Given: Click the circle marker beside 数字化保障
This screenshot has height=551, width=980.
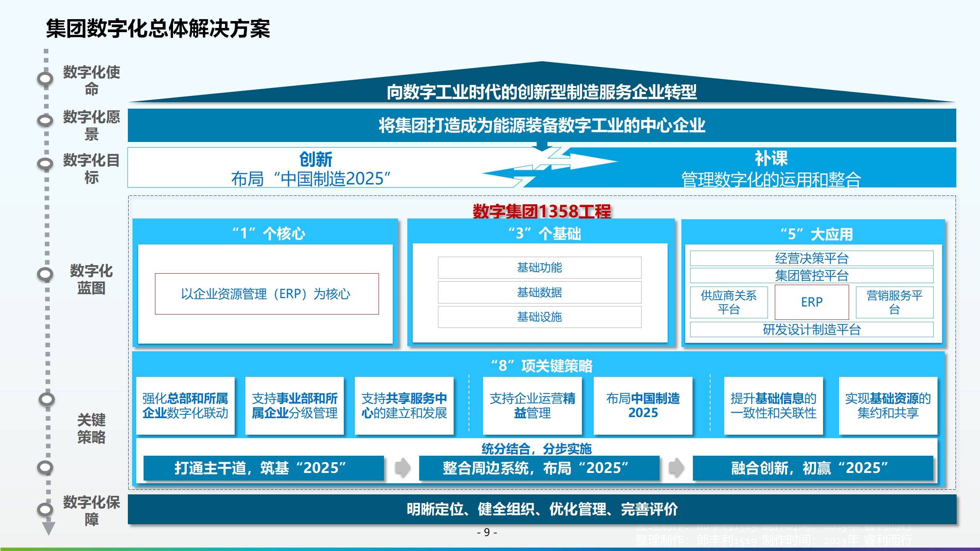Looking at the screenshot, I should (x=45, y=509).
